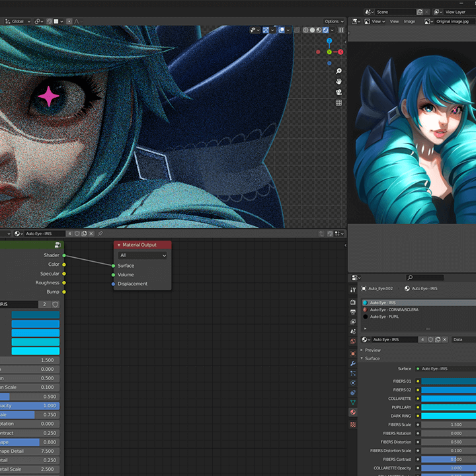The image size is (476, 476).
Task: Open the Render properties tab icon
Action: coord(353,302)
